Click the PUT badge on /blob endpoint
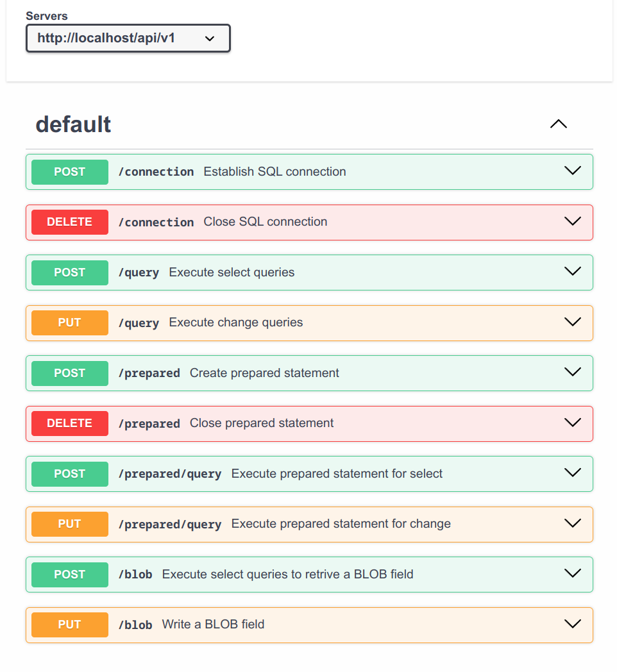The image size is (617, 672). pos(69,624)
